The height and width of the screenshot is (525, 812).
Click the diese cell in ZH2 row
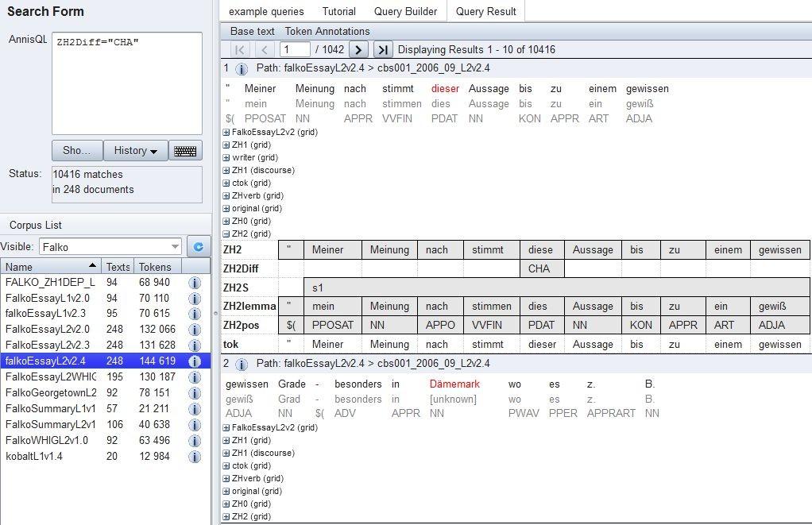[542, 249]
